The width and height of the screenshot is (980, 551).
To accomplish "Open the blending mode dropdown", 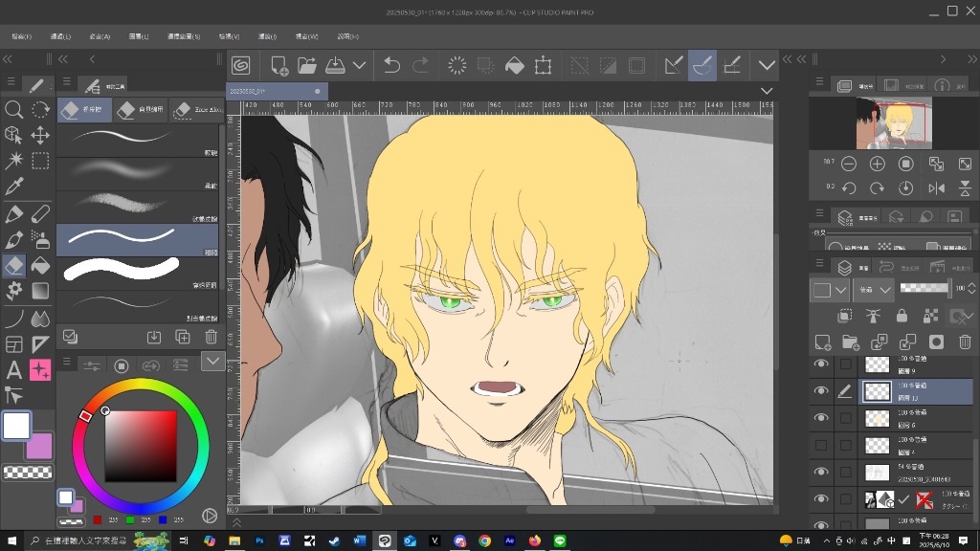I will click(874, 289).
